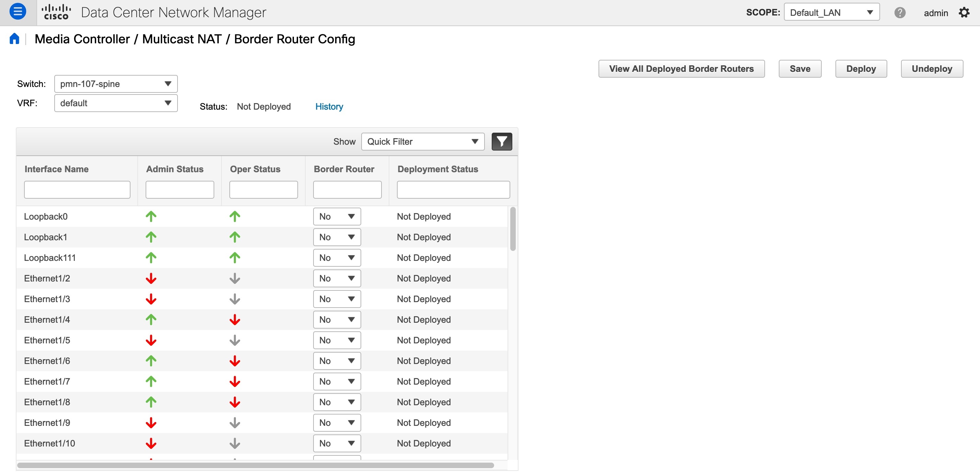980x475 pixels.
Task: Open Border Router dropdown for Loopback0
Action: [337, 216]
